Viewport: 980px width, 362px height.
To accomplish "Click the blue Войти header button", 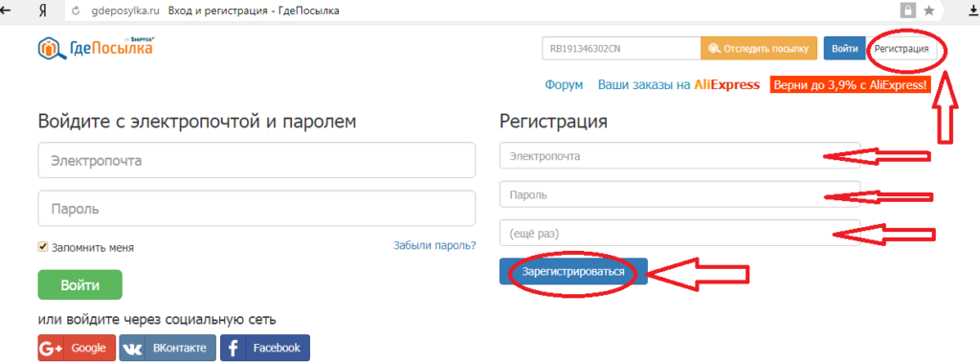I will pos(844,48).
